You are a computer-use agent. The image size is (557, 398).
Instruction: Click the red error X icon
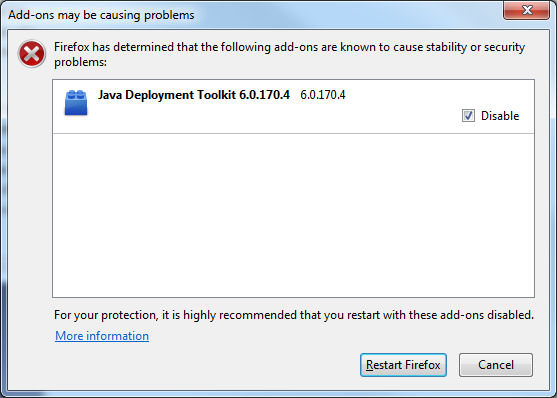(x=32, y=54)
